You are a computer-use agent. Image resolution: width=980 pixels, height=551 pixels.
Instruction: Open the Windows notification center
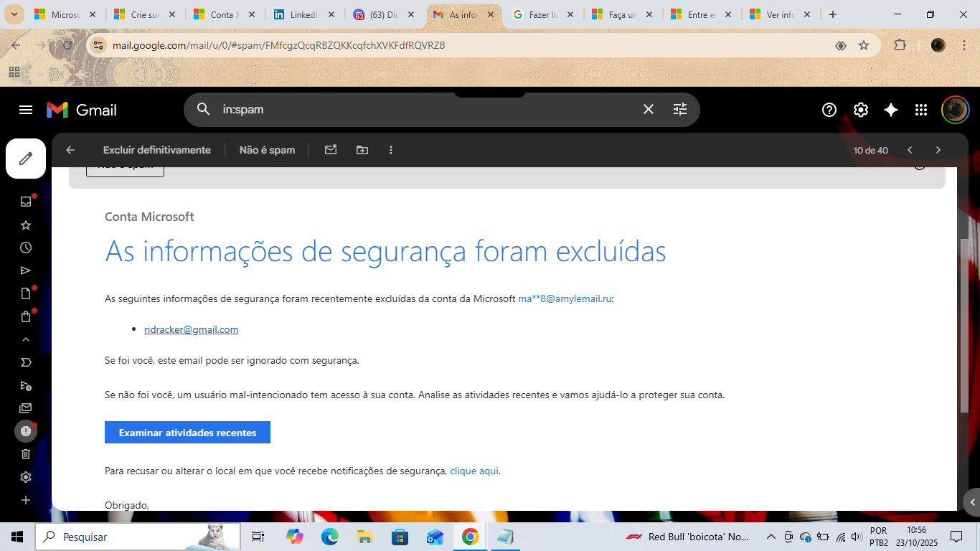point(956,537)
